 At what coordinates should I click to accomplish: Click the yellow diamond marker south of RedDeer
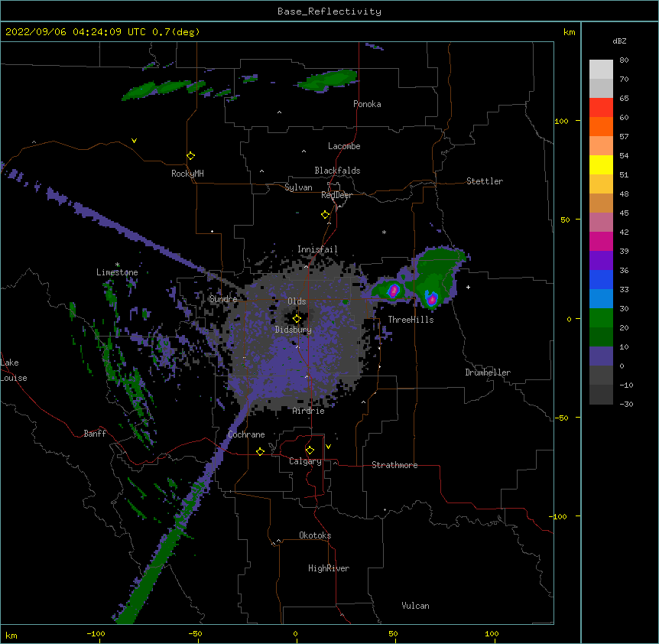point(326,215)
